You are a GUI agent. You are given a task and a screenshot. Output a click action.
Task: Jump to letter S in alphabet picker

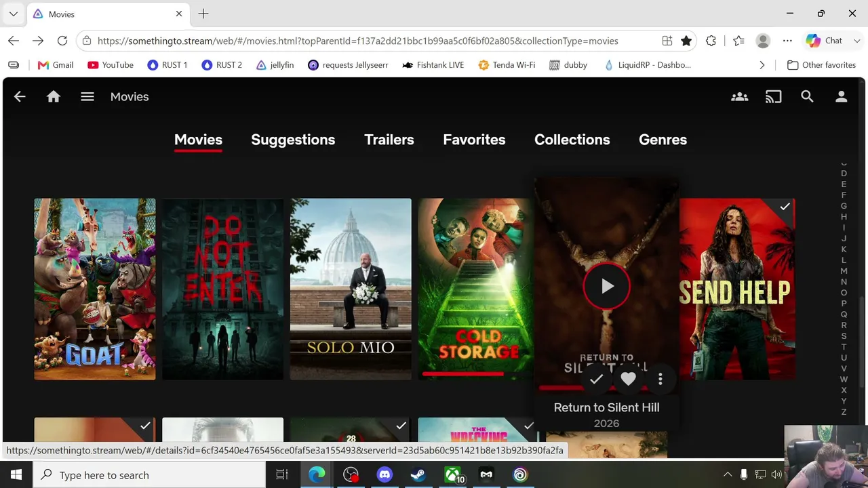tap(844, 336)
